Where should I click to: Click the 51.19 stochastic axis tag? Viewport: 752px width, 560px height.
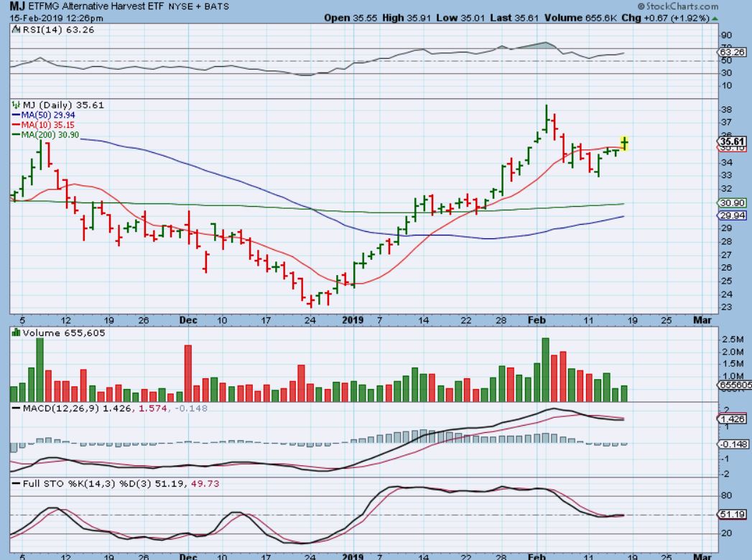[x=733, y=515]
